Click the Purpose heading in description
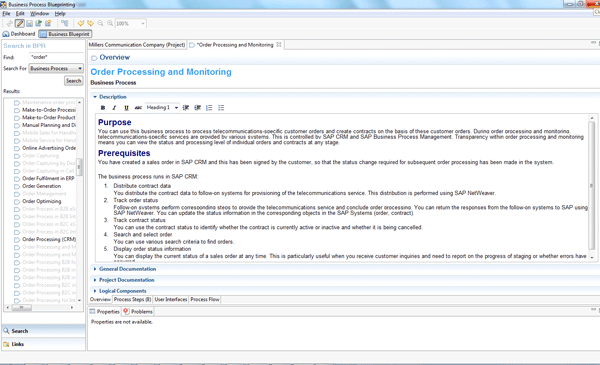This screenshot has height=365, width=600. click(x=114, y=122)
